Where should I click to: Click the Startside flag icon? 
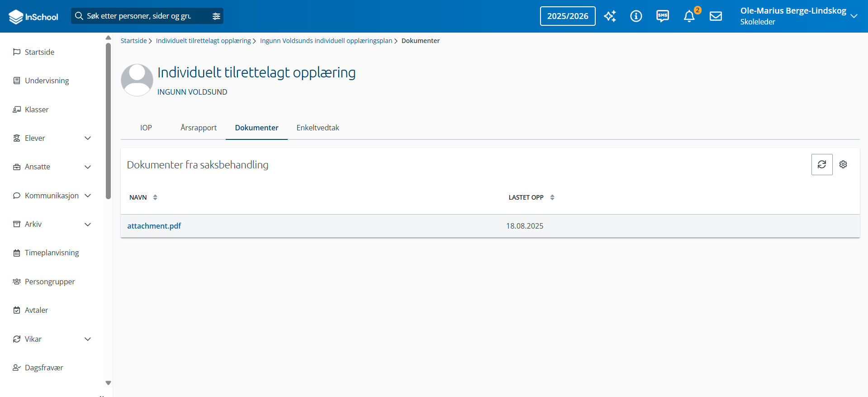tap(17, 52)
